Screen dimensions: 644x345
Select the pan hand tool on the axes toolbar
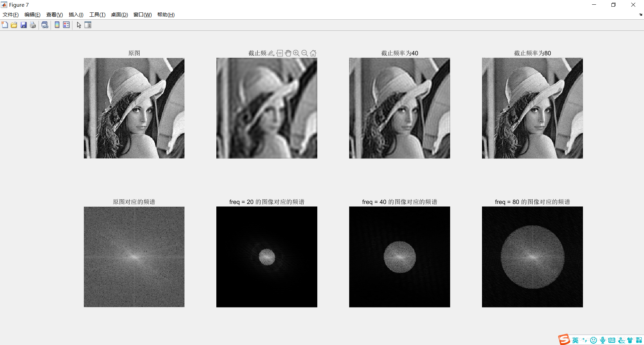[x=288, y=53]
